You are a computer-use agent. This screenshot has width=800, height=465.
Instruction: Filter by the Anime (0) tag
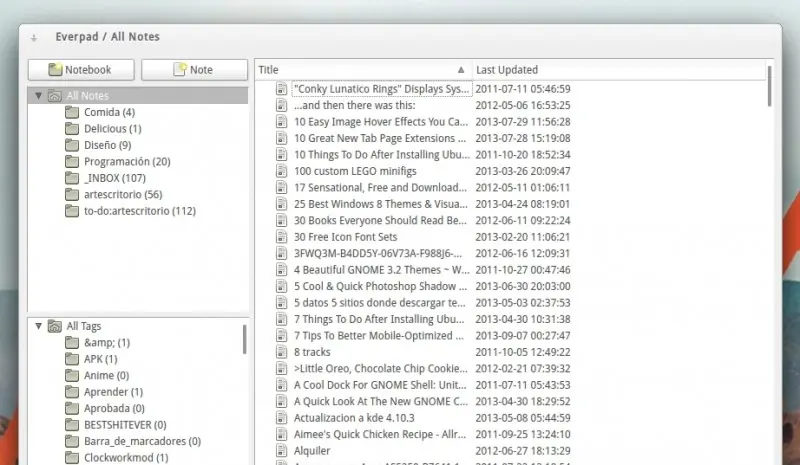106,375
